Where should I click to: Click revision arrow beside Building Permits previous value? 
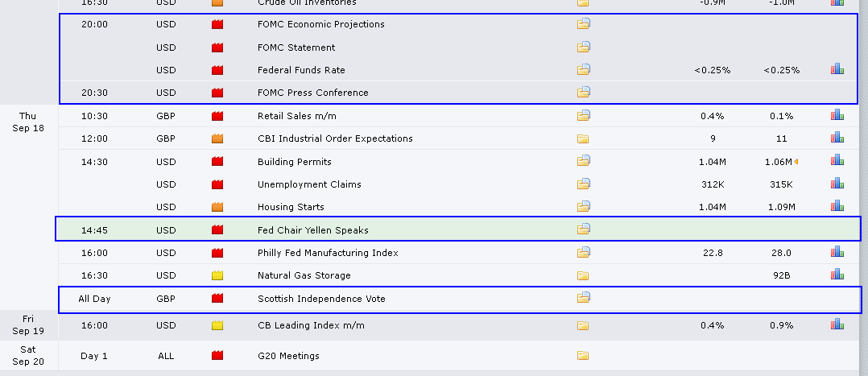point(796,162)
